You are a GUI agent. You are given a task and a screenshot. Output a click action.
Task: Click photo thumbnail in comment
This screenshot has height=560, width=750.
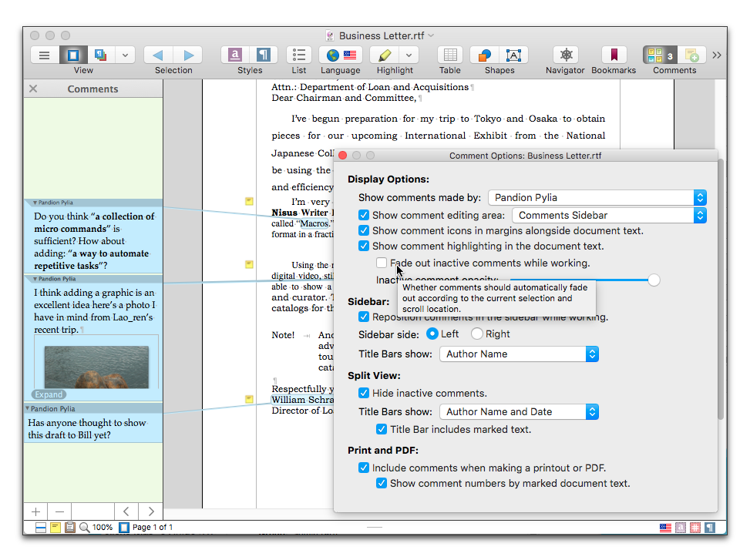click(x=96, y=367)
